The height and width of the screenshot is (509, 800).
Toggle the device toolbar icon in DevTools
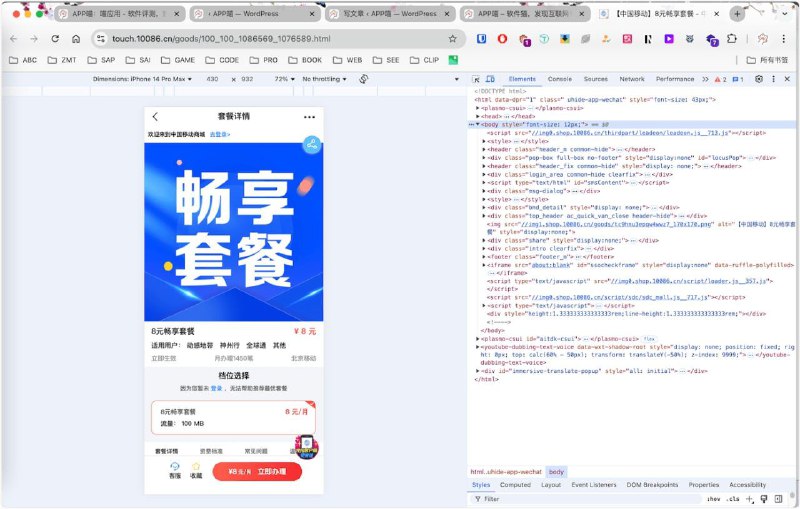pos(491,78)
